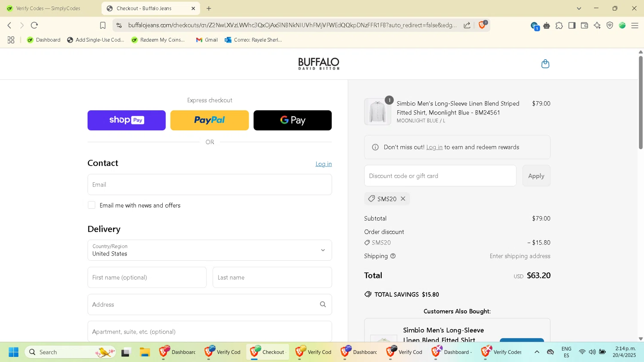Image resolution: width=644 pixels, height=362 pixels.
Task: Click the taskbar Search box
Action: coord(70,352)
